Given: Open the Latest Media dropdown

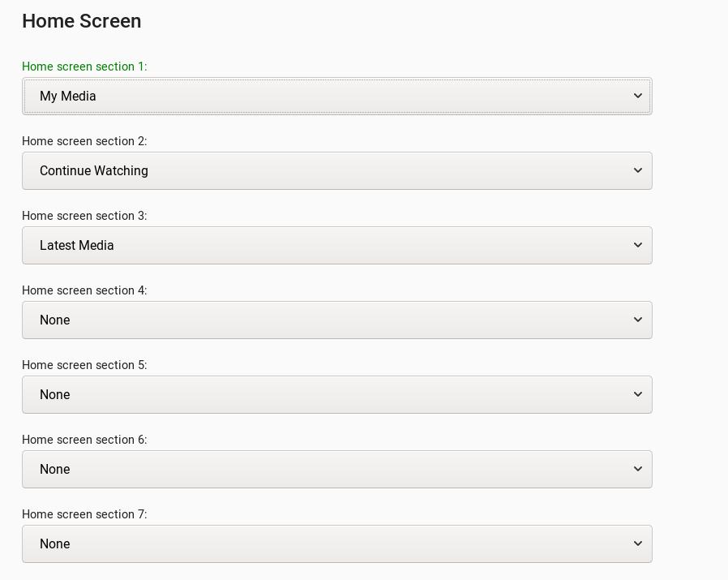Looking at the screenshot, I should tap(337, 245).
